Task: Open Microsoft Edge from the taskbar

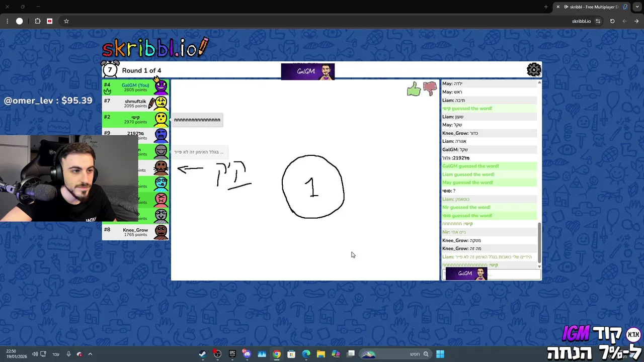Action: coord(306,354)
